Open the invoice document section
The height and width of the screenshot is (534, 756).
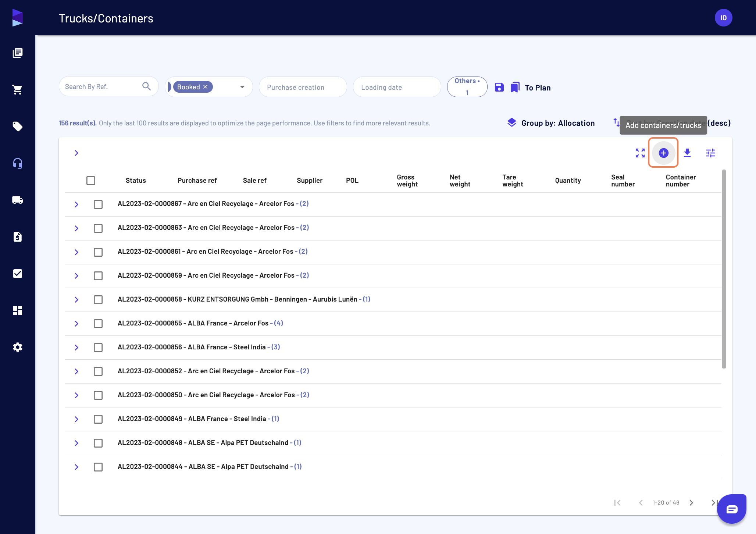[x=17, y=237]
